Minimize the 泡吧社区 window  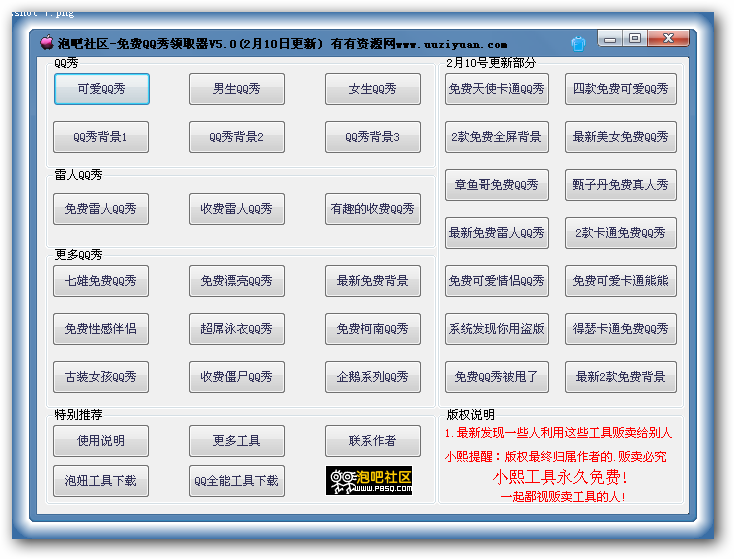(610, 39)
